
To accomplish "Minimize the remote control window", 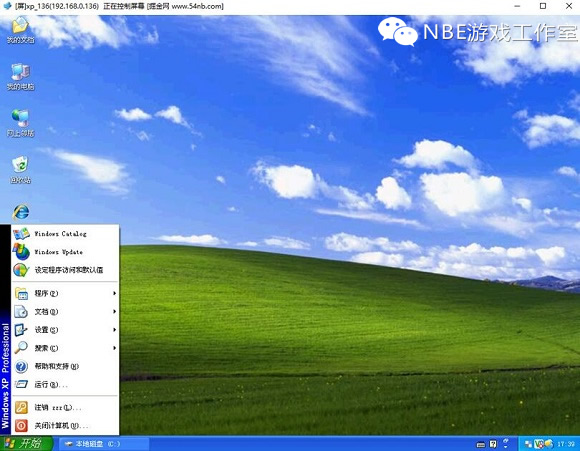I will pos(517,6).
